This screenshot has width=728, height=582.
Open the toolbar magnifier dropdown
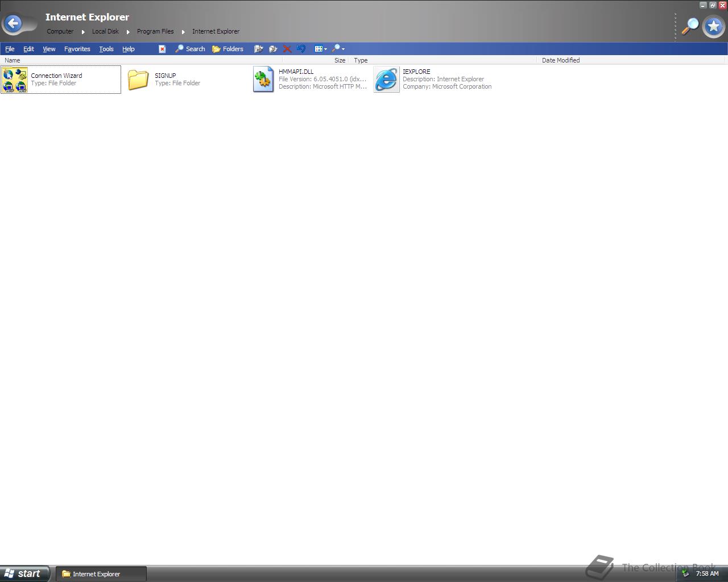[338, 49]
